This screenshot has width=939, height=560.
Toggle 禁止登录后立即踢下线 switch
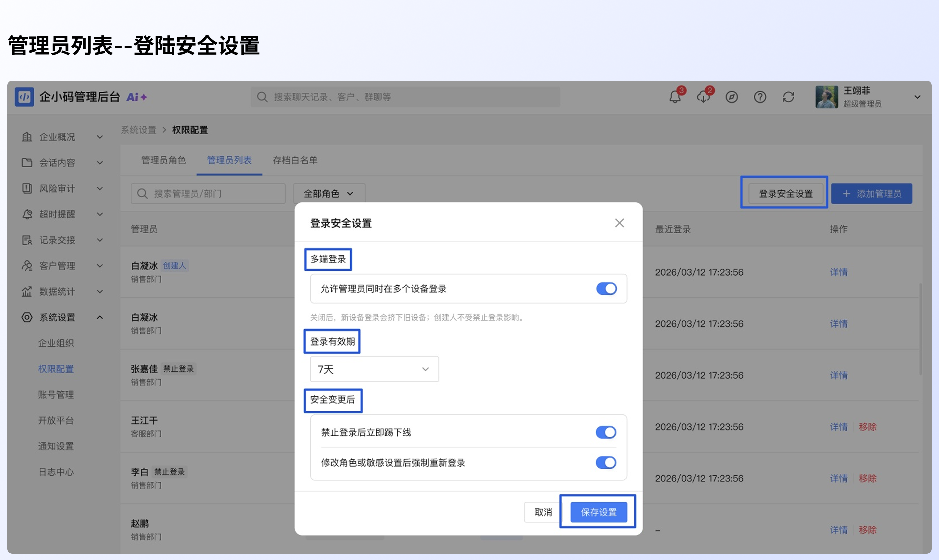606,432
